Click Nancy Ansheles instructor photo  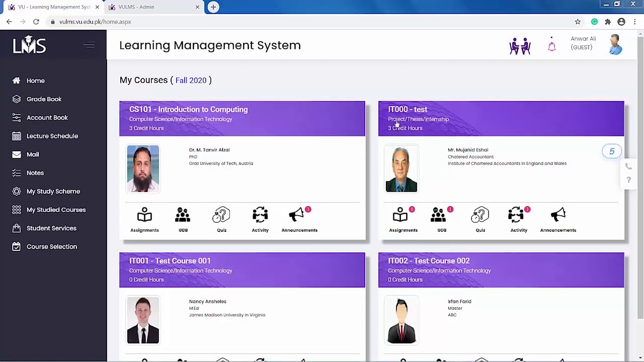(x=143, y=320)
